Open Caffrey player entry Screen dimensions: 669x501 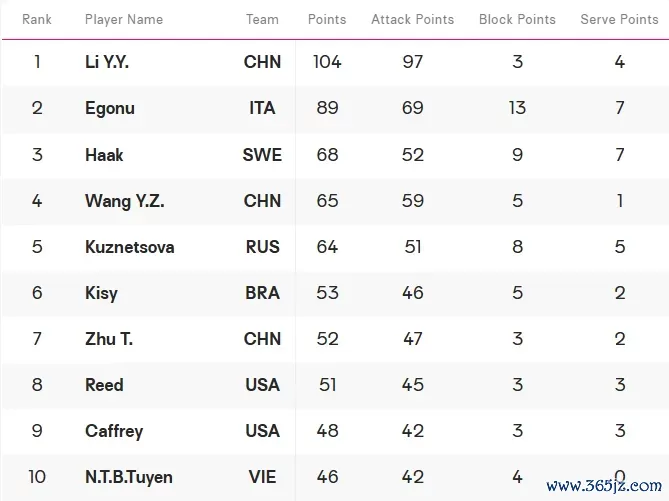point(114,431)
